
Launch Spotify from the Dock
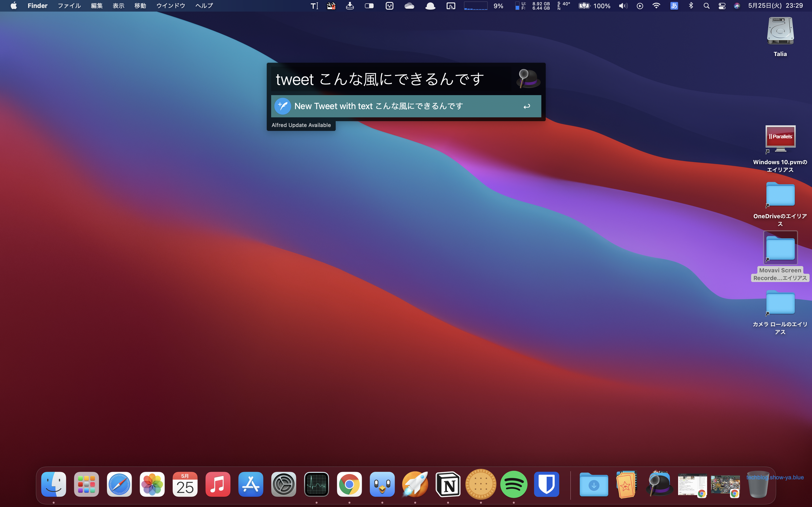pyautogui.click(x=514, y=485)
